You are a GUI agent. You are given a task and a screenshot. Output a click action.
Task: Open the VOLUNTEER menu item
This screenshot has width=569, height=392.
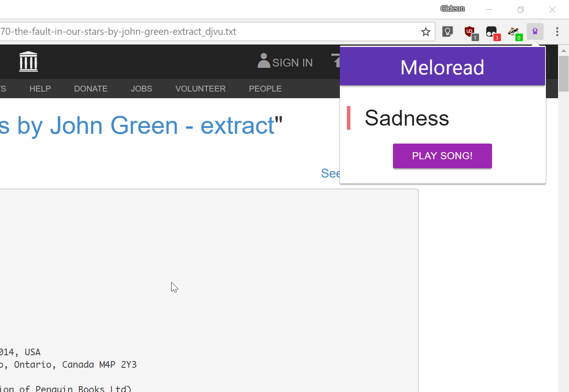click(201, 89)
